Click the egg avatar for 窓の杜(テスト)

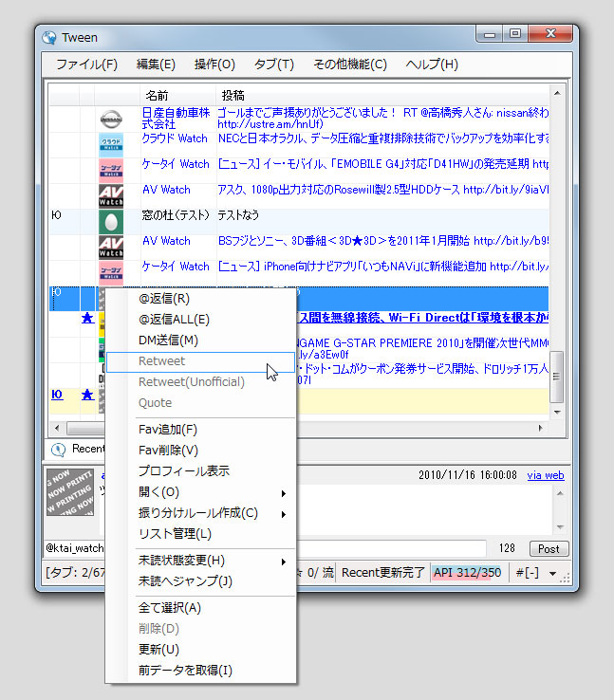(111, 222)
